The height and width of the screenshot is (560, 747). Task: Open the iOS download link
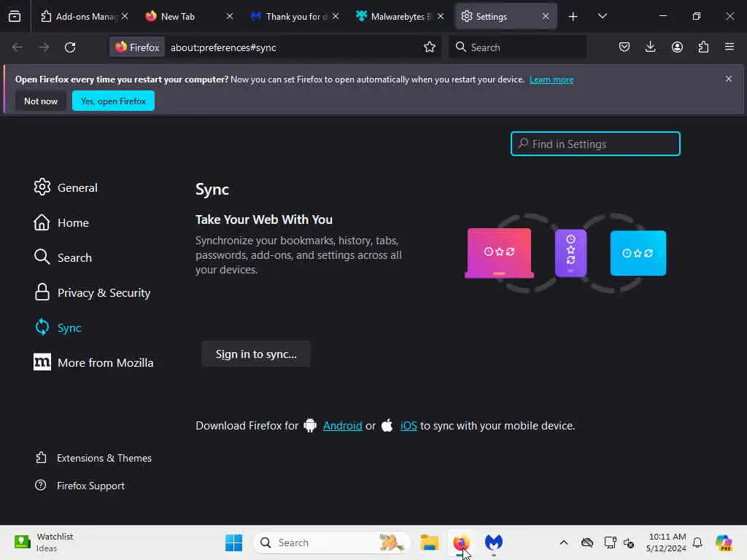(409, 426)
